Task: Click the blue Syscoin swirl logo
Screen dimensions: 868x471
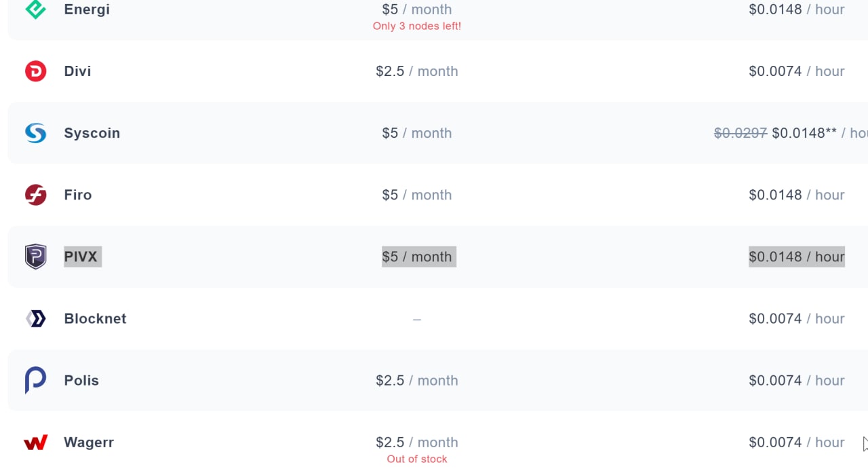Action: 35,133
